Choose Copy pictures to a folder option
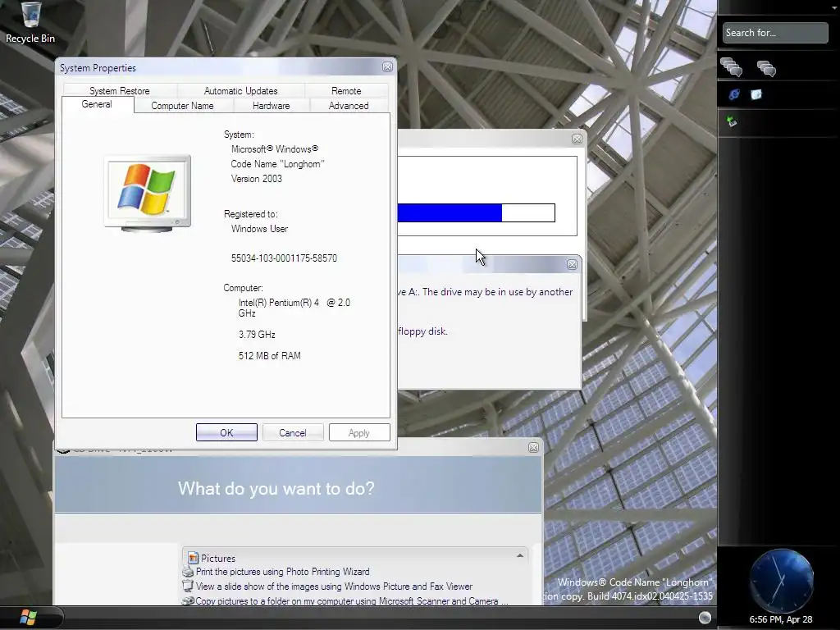The height and width of the screenshot is (630, 840). (x=351, y=601)
